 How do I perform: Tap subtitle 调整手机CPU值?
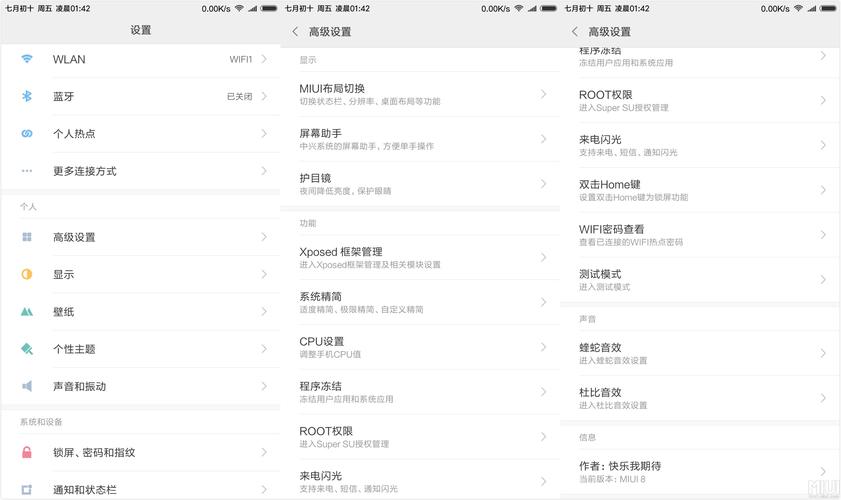pyautogui.click(x=330, y=355)
